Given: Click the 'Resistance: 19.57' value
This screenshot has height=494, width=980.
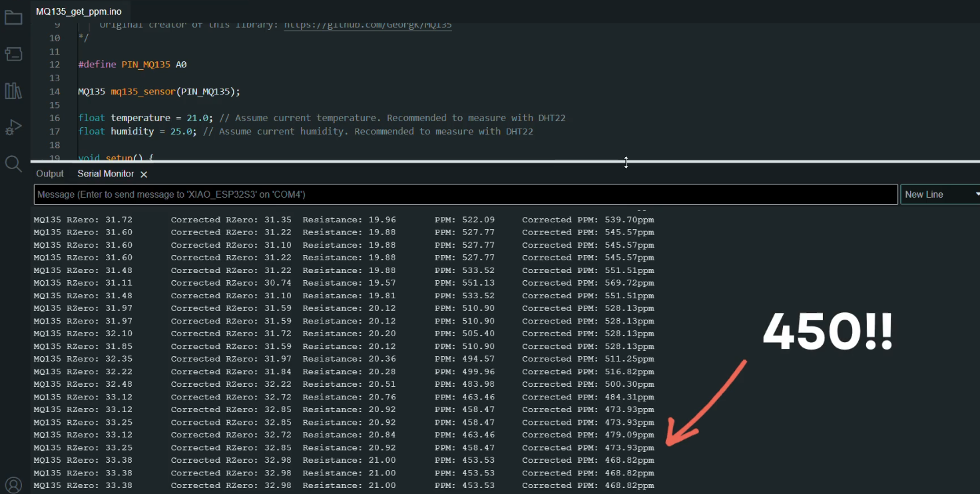Looking at the screenshot, I should click(x=350, y=283).
